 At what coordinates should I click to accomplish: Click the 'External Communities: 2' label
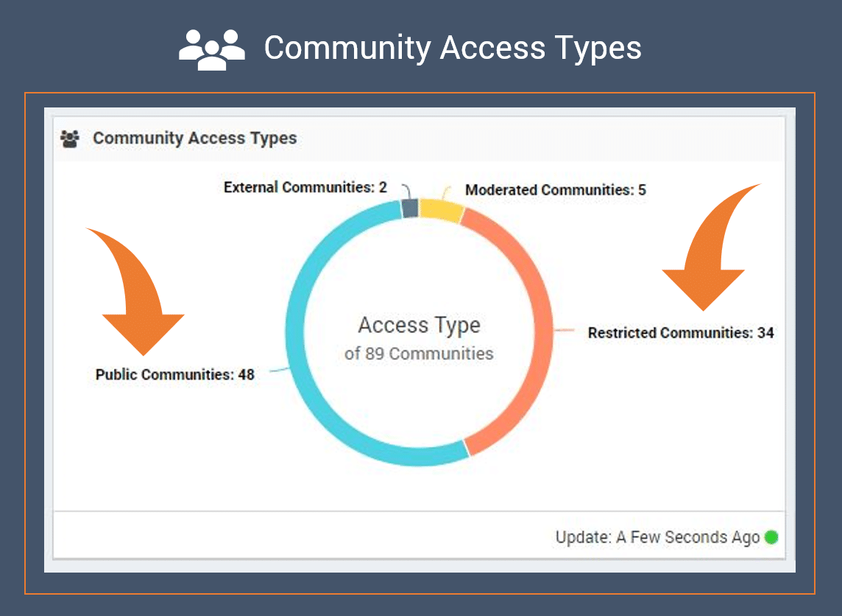pos(305,188)
